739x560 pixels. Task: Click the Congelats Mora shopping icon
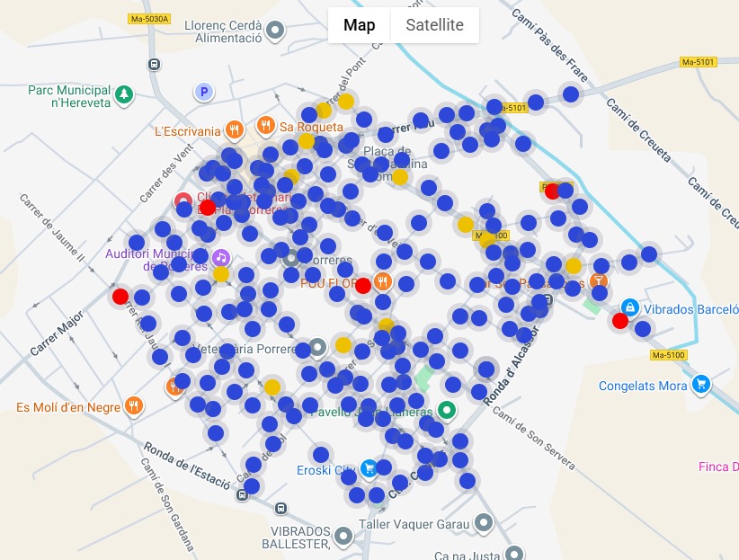click(702, 386)
